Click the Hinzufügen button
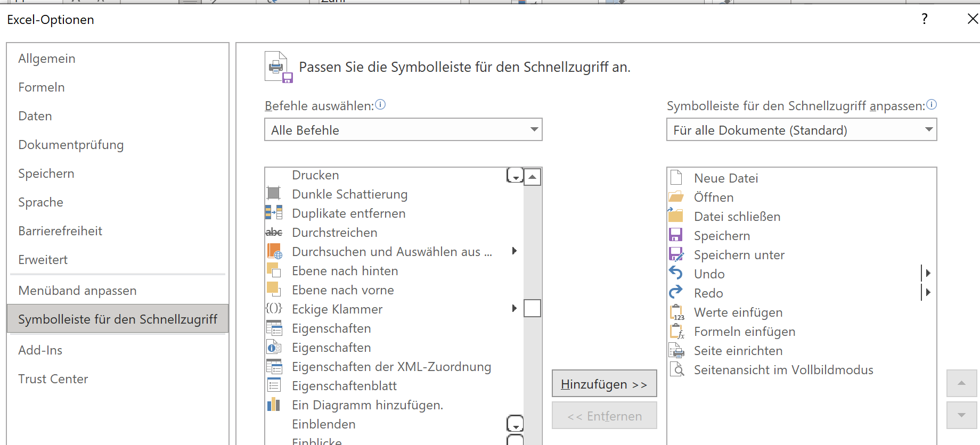980x445 pixels. [x=604, y=384]
